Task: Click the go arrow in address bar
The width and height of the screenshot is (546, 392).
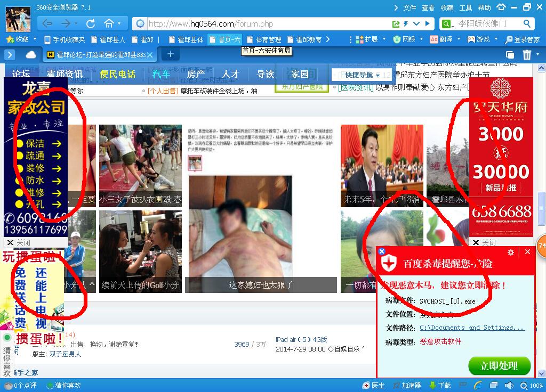Action: pyautogui.click(x=428, y=23)
